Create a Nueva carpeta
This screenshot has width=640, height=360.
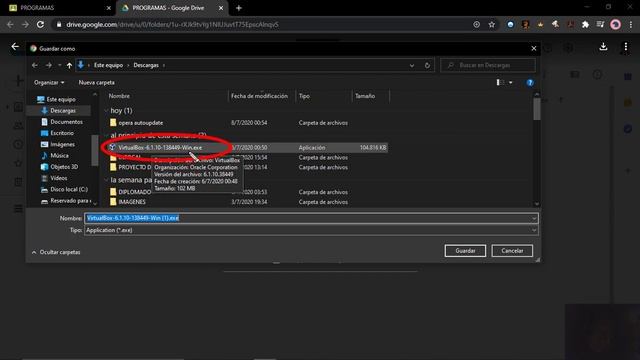tap(96, 82)
